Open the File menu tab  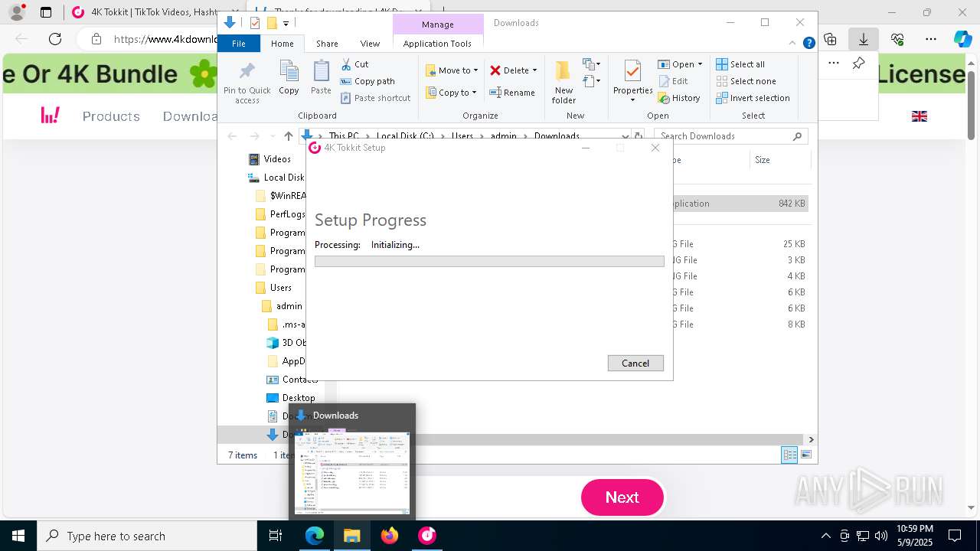[239, 44]
